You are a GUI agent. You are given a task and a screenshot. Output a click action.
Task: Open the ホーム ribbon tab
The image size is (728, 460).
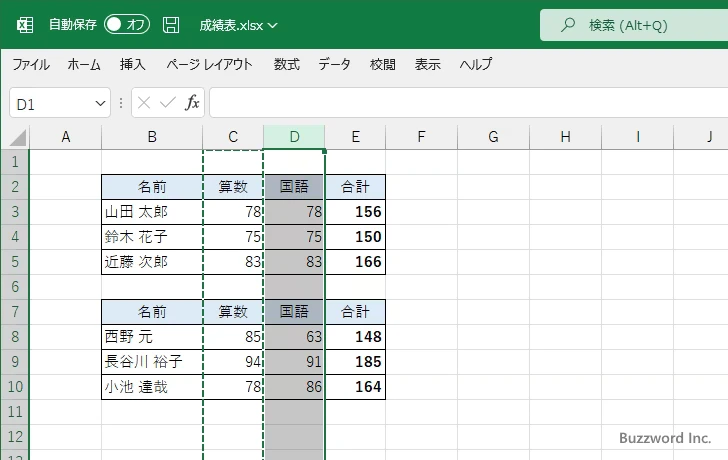click(84, 64)
